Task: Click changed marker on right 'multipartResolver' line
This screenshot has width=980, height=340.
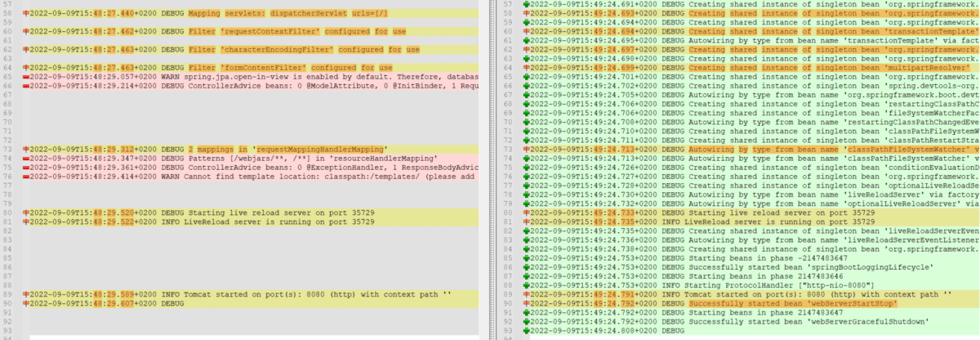Action: (x=527, y=68)
